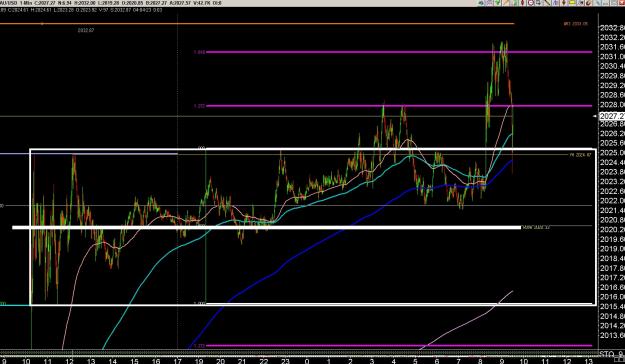
Task: Click the black diagonal line drawing tool icon
Action: (547, 3)
